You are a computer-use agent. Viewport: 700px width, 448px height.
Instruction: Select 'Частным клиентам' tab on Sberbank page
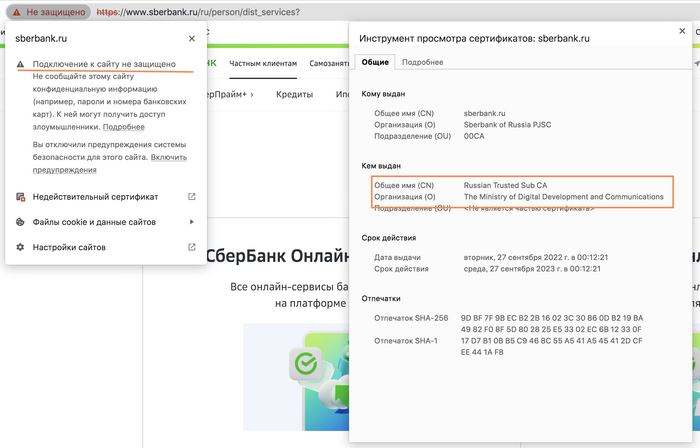tap(263, 63)
